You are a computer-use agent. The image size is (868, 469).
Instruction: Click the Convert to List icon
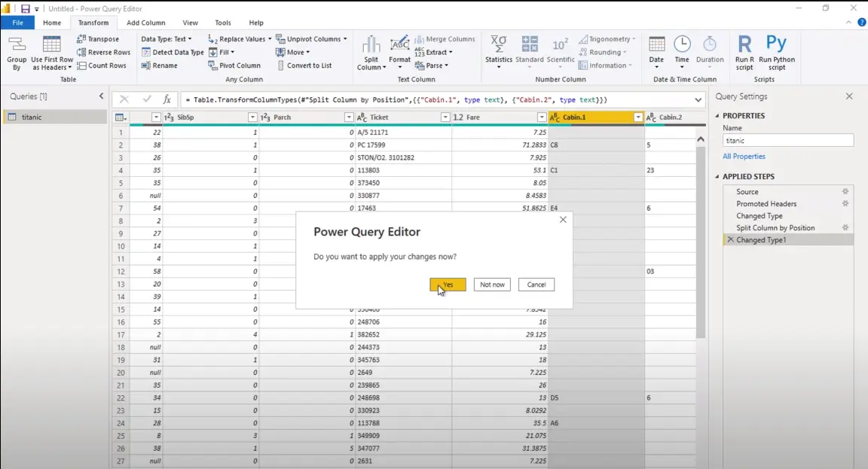click(280, 65)
